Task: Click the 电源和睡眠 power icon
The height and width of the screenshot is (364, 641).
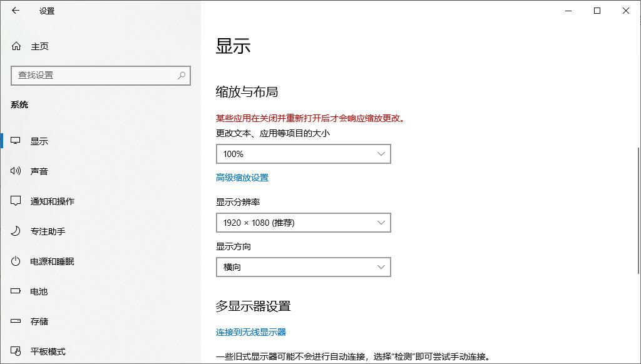Action: coord(16,261)
